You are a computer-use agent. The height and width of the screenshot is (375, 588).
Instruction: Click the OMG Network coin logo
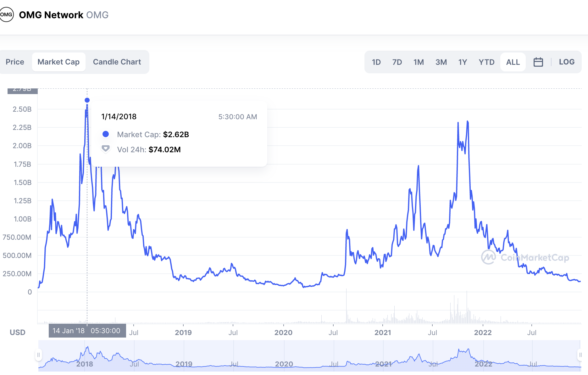pos(6,14)
